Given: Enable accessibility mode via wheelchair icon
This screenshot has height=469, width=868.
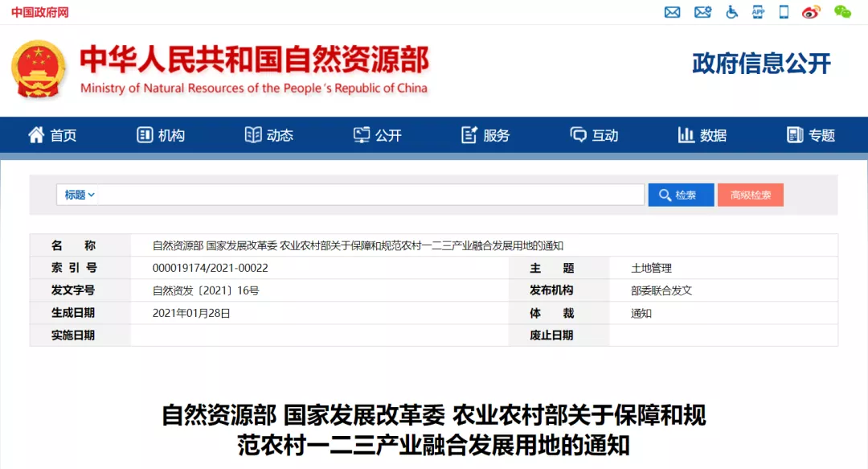Looking at the screenshot, I should 731,12.
